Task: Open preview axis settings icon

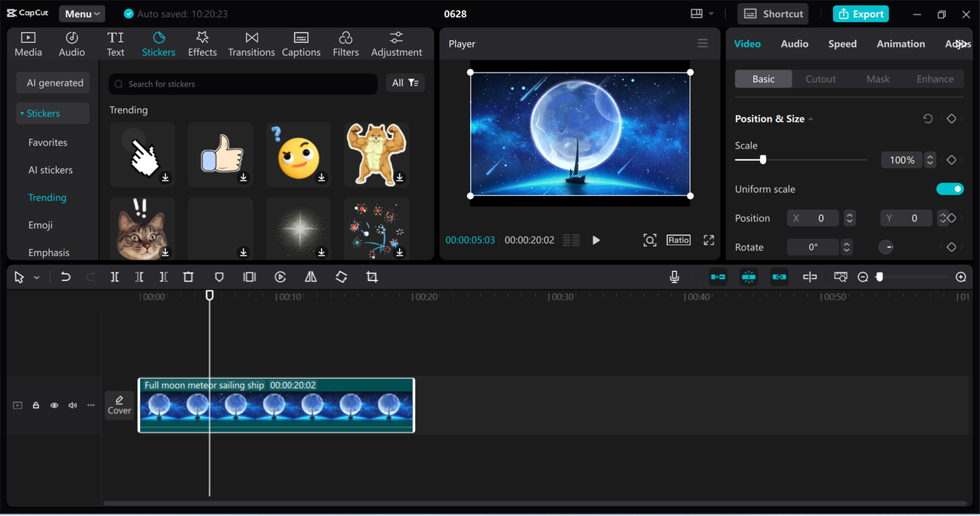Action: click(x=841, y=277)
